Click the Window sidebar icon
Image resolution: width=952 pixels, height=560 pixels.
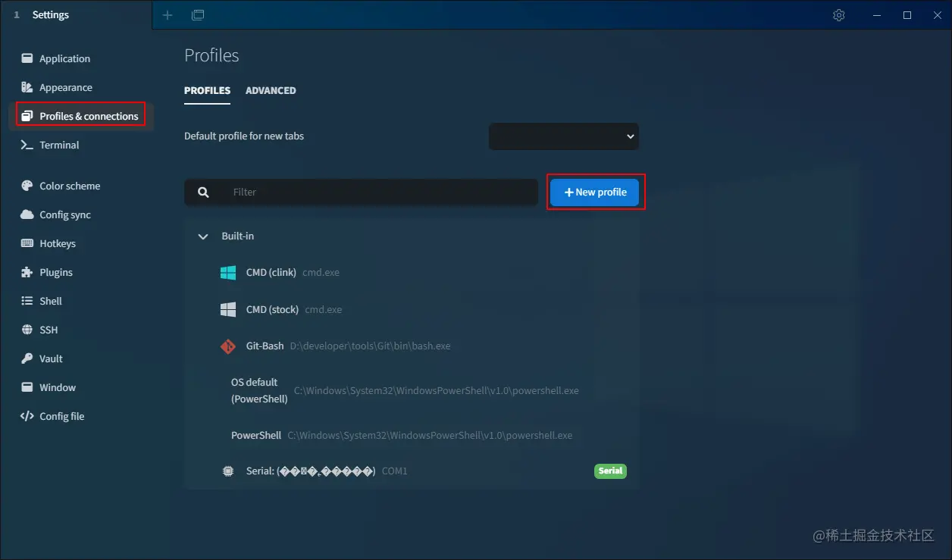(27, 387)
